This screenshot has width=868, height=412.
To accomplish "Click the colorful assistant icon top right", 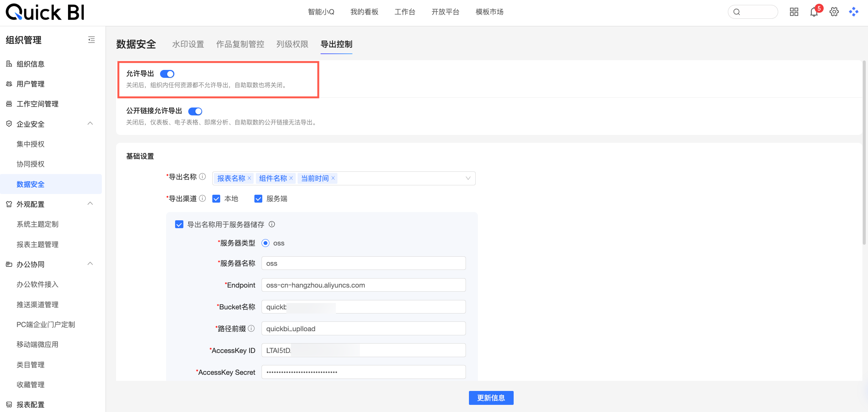I will point(854,12).
